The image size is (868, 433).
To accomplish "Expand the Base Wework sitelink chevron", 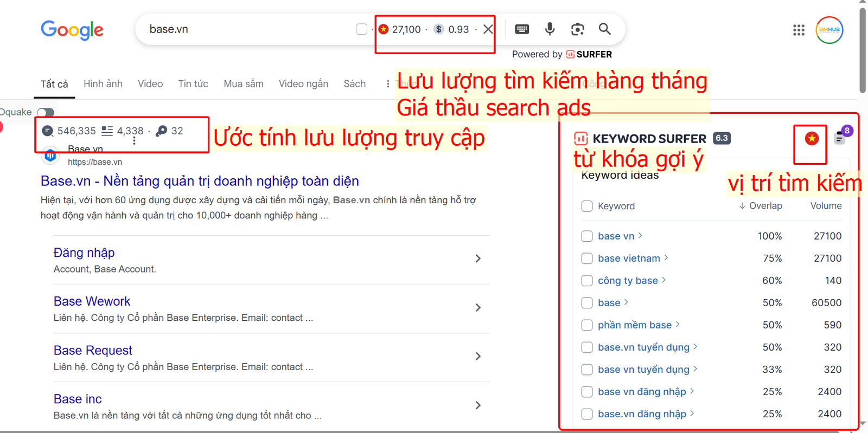I will pos(478,307).
